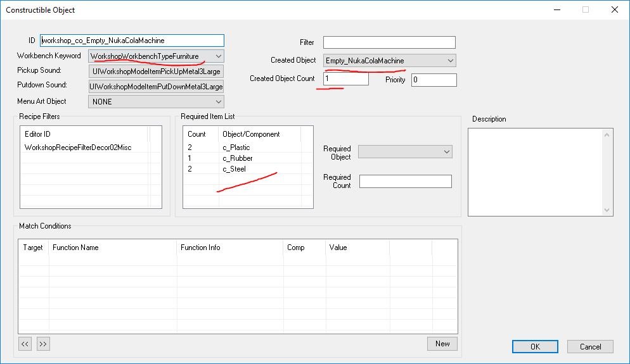Click the Comp column header
Viewport: 630px width, 364px height.
pos(304,248)
